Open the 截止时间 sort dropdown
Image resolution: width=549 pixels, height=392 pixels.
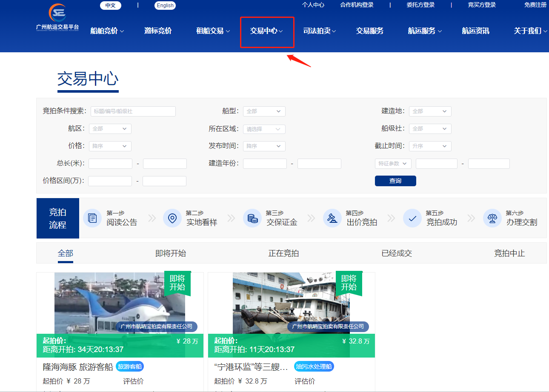430,146
